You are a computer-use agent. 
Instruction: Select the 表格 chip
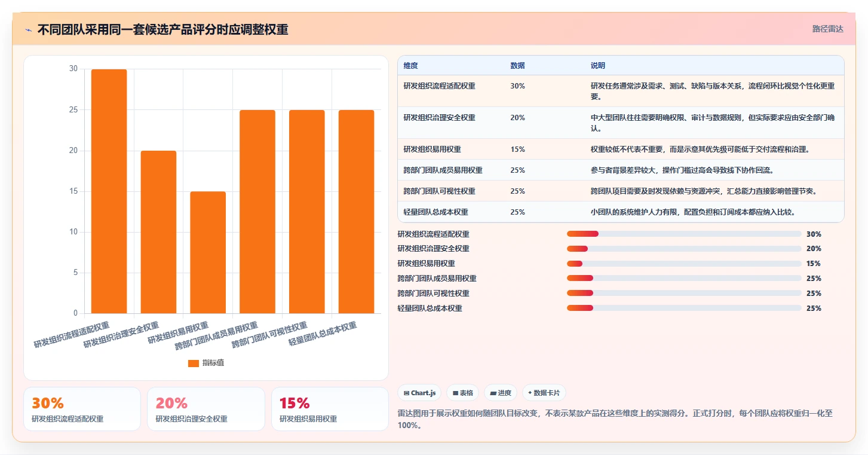(463, 393)
